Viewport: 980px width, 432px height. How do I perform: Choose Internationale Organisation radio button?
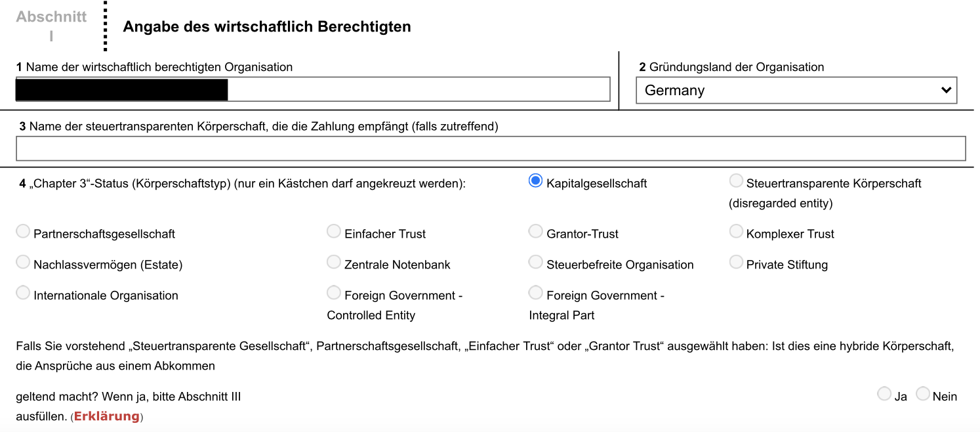(23, 293)
